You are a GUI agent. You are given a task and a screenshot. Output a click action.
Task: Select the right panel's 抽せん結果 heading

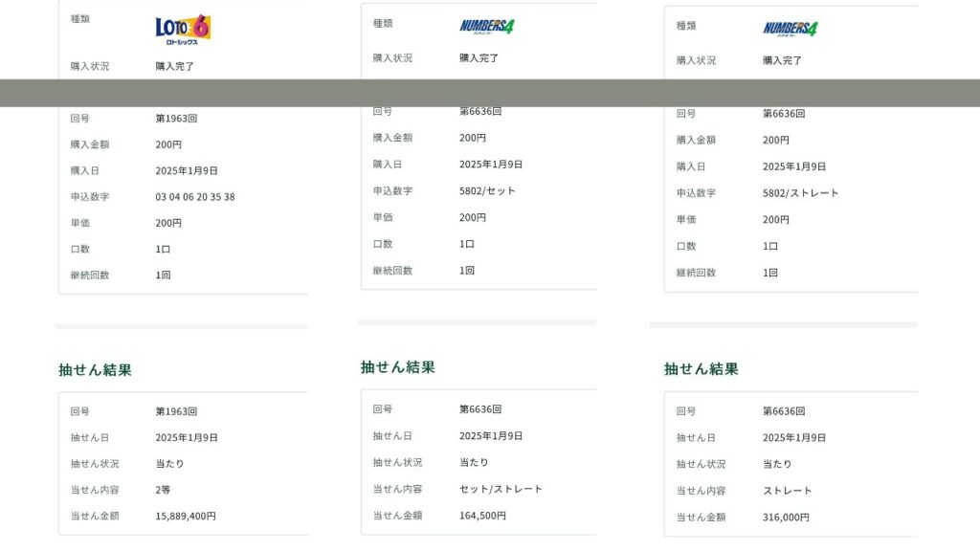701,369
